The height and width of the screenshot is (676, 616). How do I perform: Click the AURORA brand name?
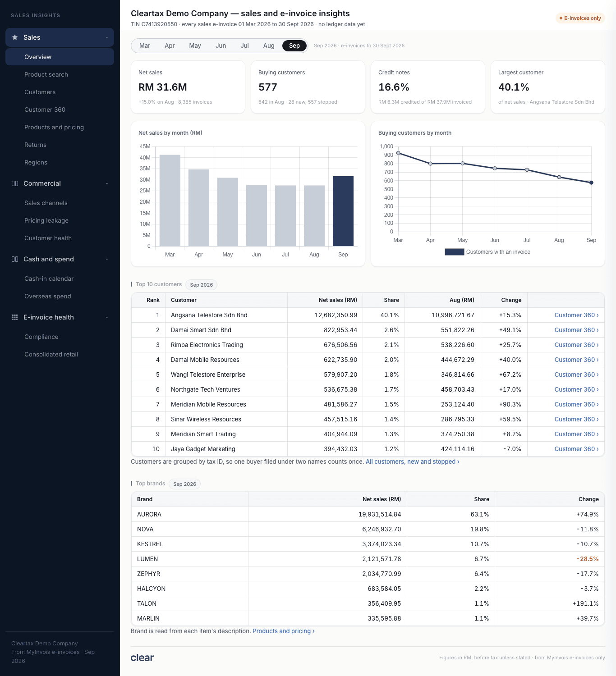[x=149, y=514]
